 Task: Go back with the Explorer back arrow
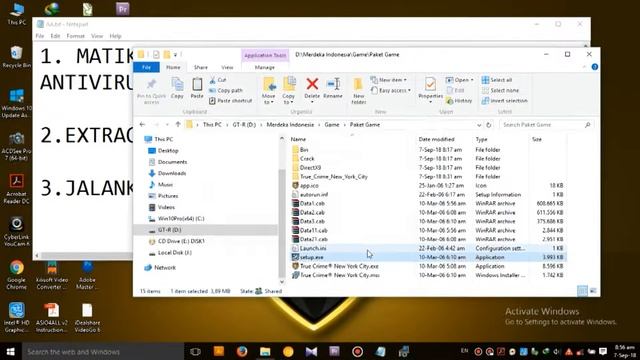(x=142, y=124)
